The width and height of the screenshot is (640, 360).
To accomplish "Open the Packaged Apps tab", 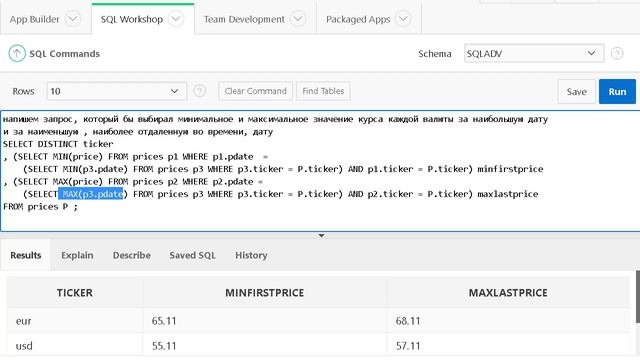I will (x=358, y=19).
